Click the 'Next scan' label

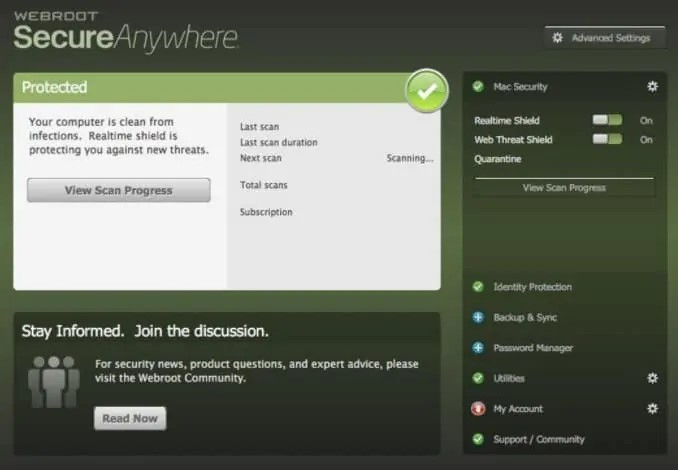tap(261, 158)
